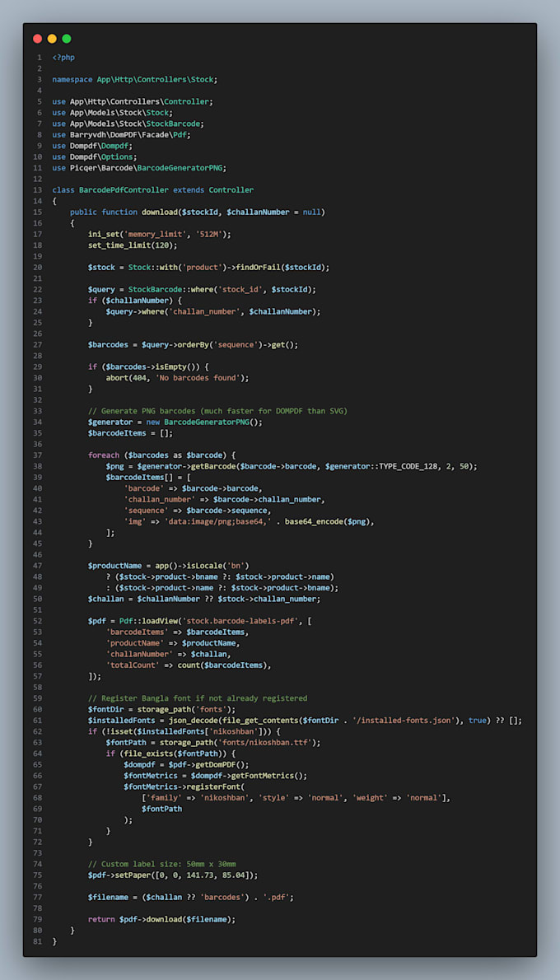Viewport: 560px width, 980px height.
Task: Click the '<?php' opening tag
Action: (x=63, y=58)
